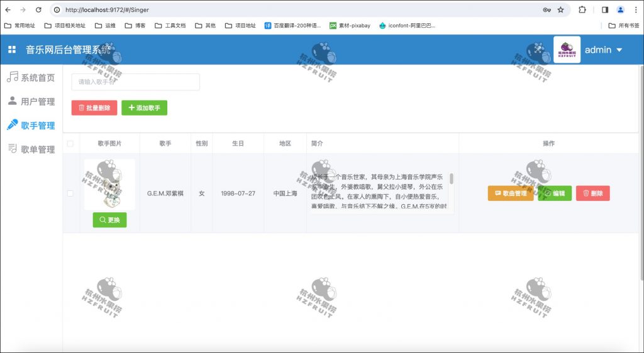Open 系统首页 in the sidebar
Viewport: 644px width, 353px height.
[31, 77]
